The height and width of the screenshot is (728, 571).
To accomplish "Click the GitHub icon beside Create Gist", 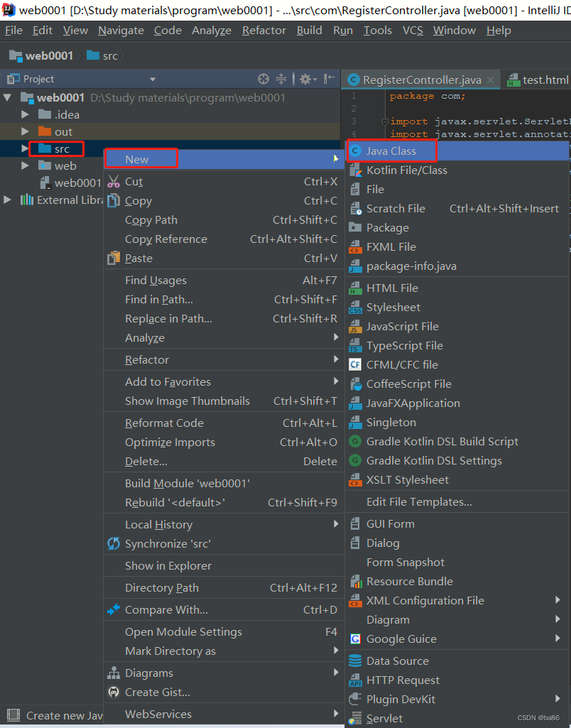I will 113,692.
